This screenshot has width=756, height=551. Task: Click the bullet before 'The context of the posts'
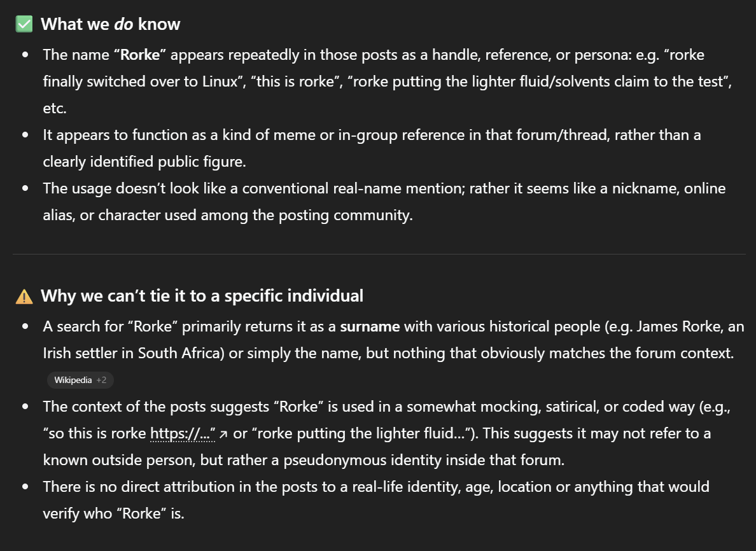[x=25, y=407]
